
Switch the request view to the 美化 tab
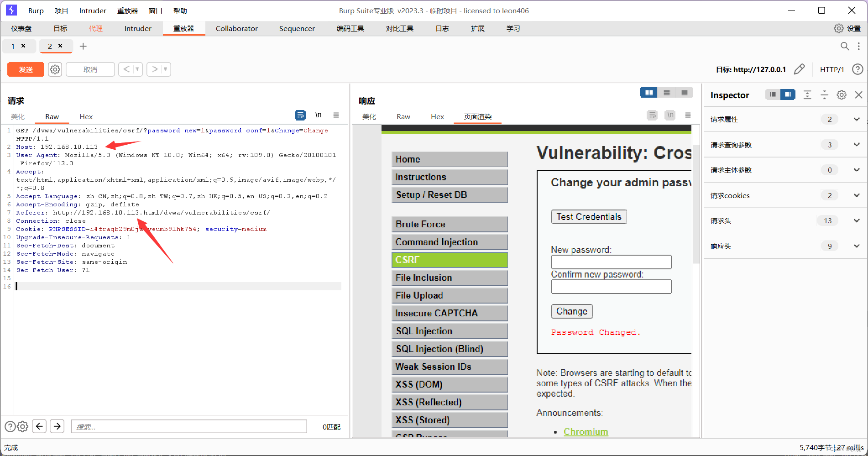coord(18,116)
